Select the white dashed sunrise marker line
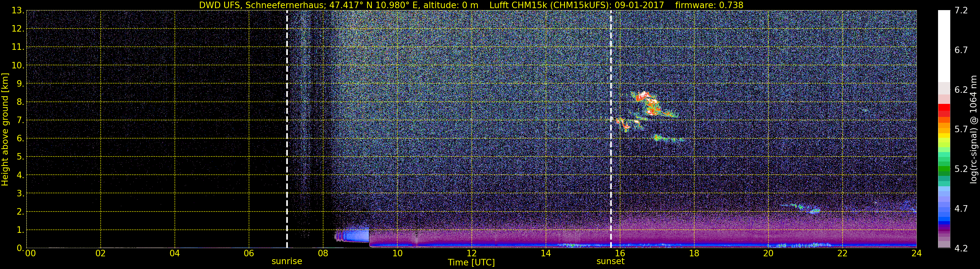The width and height of the screenshot is (980, 269). pos(287,129)
